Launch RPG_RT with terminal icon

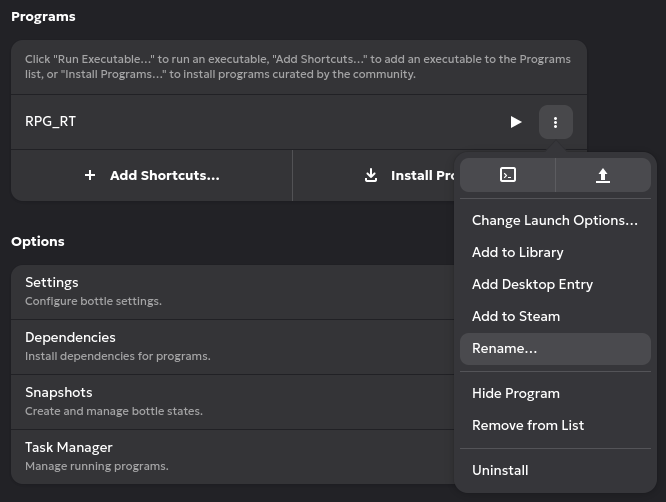508,175
